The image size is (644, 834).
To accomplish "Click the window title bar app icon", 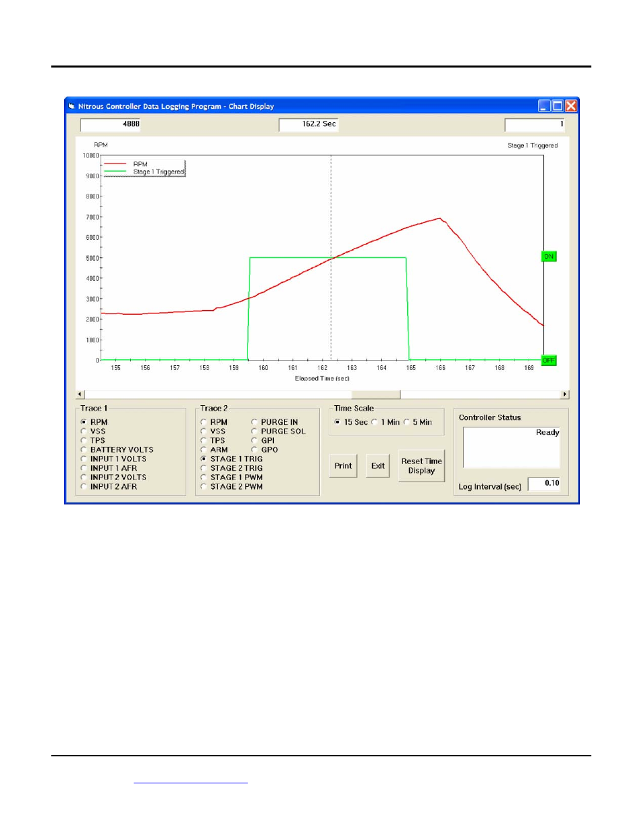I will pos(72,106).
